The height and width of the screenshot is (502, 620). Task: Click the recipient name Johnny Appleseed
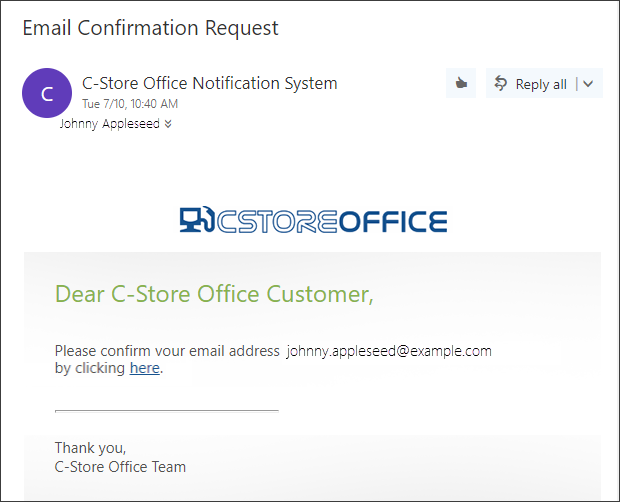(x=110, y=124)
